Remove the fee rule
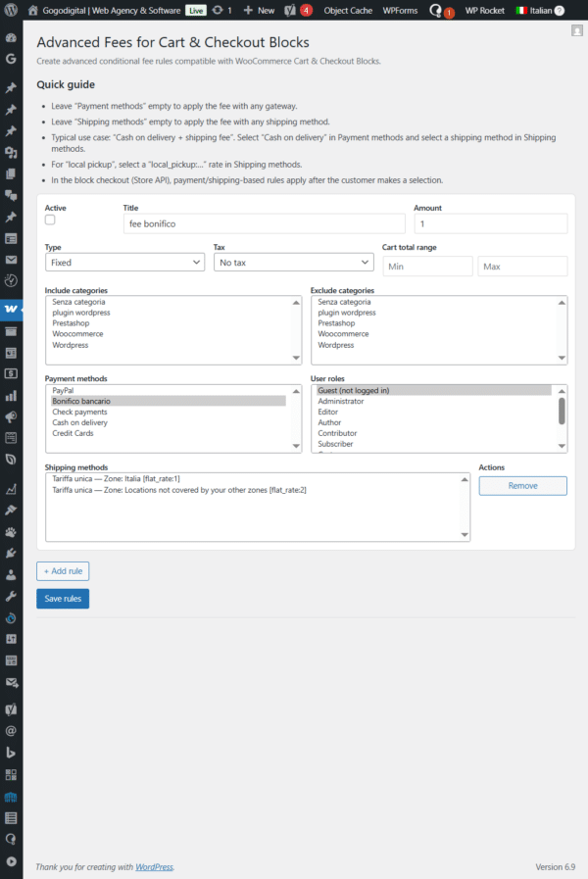Screen dimensions: 588x879 tap(522, 486)
